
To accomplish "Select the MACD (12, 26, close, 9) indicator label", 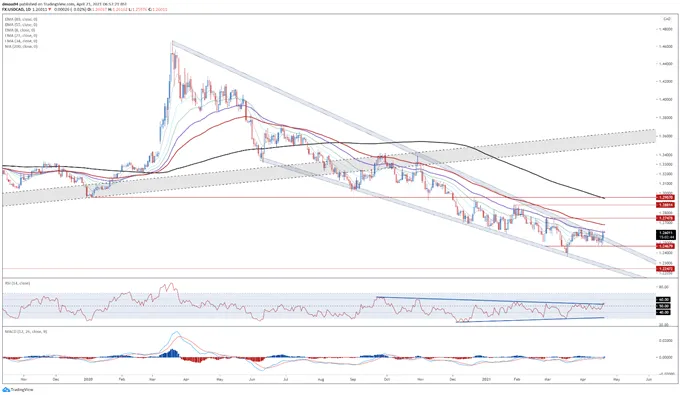I will click(26, 331).
